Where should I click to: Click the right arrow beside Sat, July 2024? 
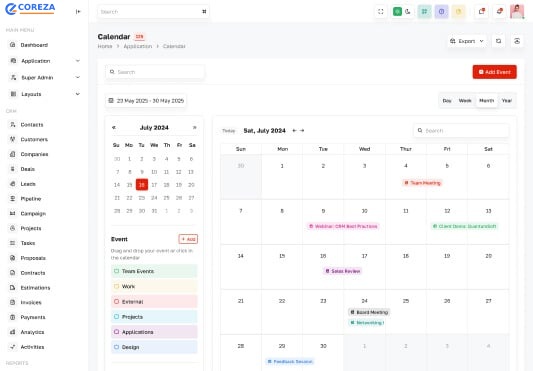pyautogui.click(x=302, y=131)
